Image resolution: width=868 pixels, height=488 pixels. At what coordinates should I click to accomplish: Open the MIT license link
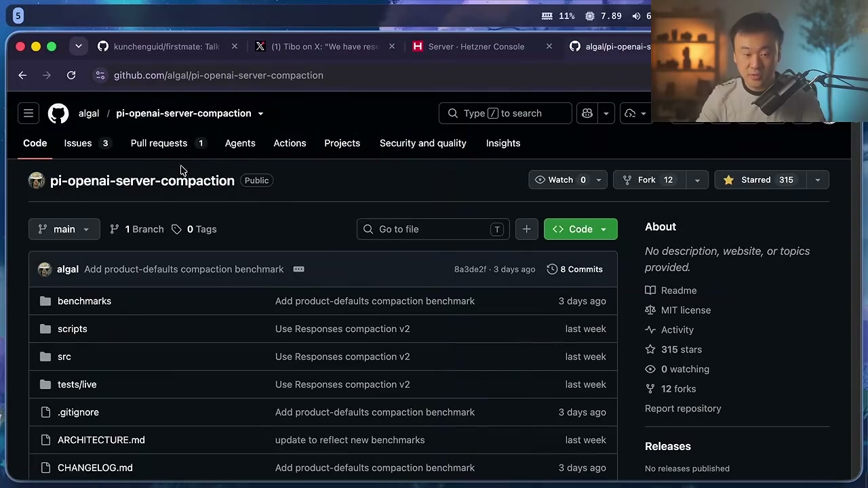(x=686, y=310)
